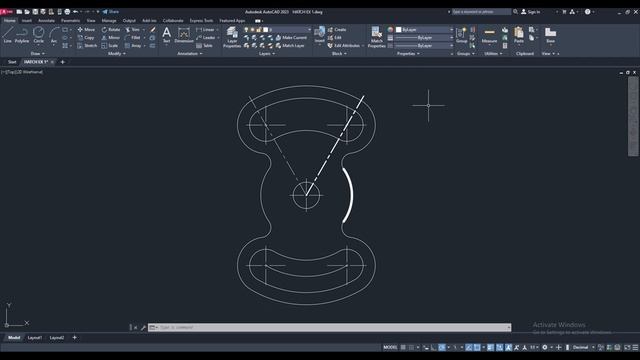Screen dimensions: 640x360
Task: Switch to Layout1 tab
Action: [35, 338]
